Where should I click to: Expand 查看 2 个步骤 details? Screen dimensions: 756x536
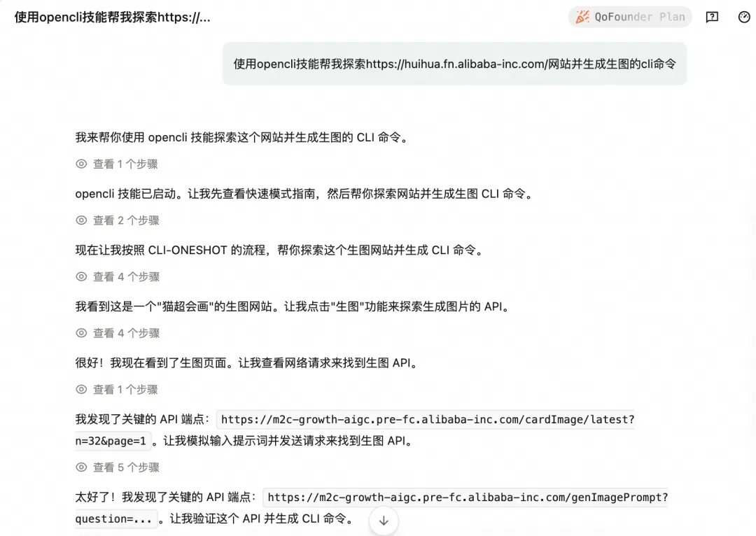[117, 220]
